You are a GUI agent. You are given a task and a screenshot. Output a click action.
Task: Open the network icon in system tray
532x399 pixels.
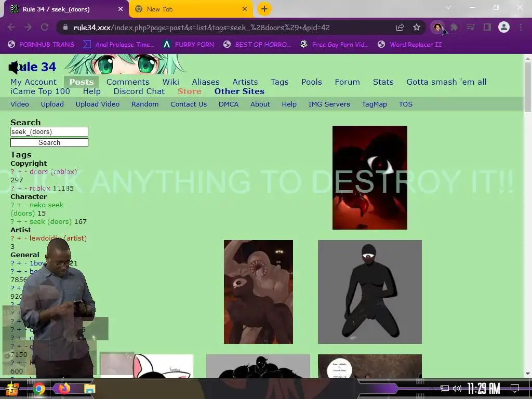tap(444, 389)
